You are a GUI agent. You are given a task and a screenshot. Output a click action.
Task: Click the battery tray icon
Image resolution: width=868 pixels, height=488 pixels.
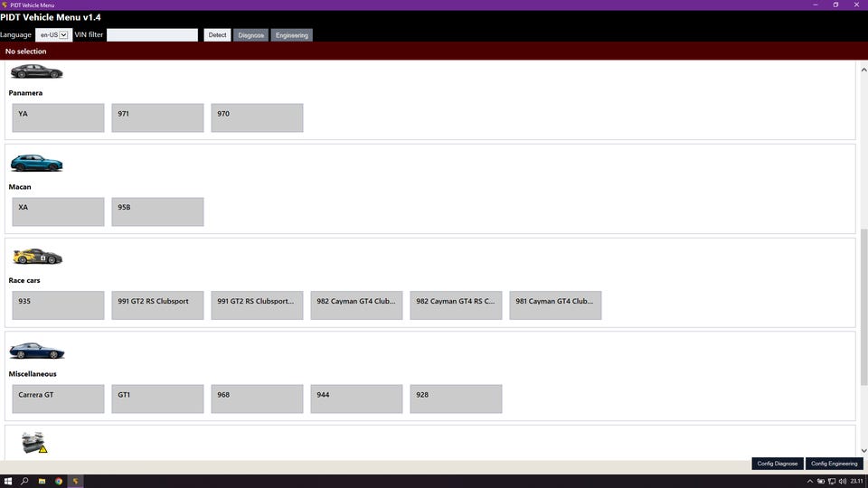pos(821,482)
